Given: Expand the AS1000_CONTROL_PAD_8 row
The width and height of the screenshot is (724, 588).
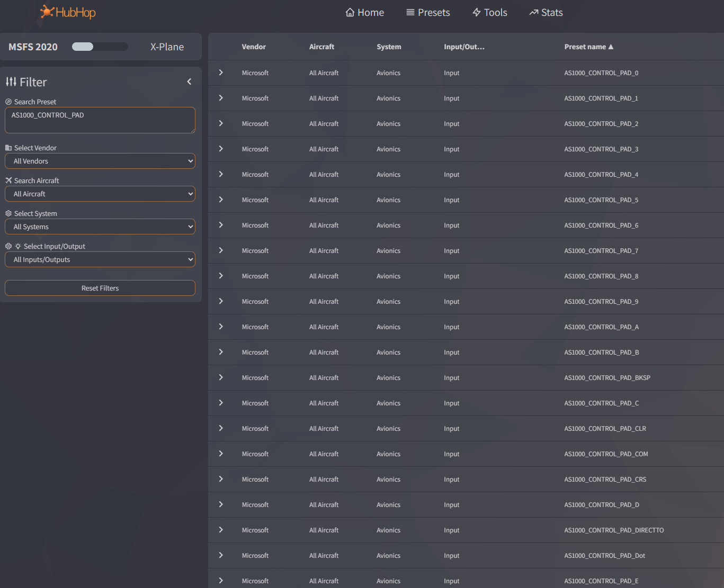Looking at the screenshot, I should pyautogui.click(x=221, y=276).
